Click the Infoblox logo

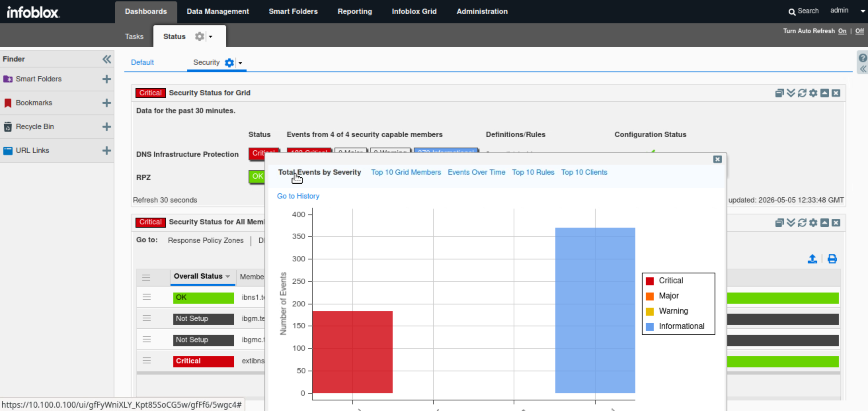[x=33, y=12]
